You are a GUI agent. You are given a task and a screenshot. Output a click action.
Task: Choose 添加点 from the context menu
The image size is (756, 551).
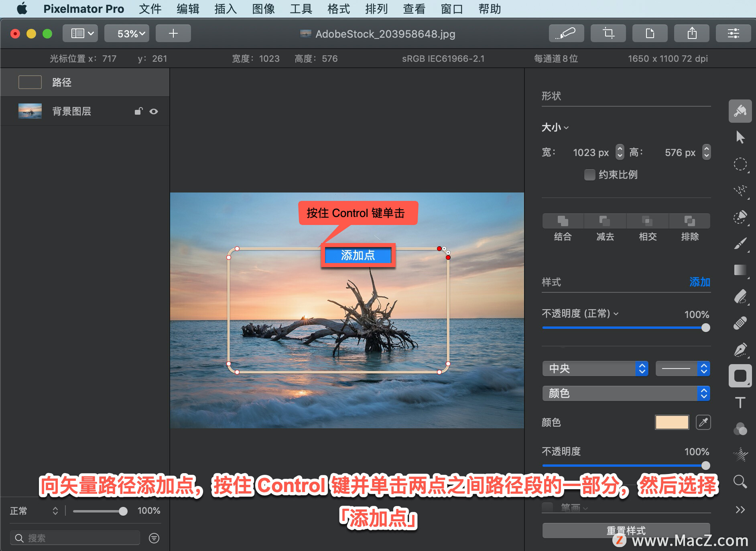[x=358, y=255]
